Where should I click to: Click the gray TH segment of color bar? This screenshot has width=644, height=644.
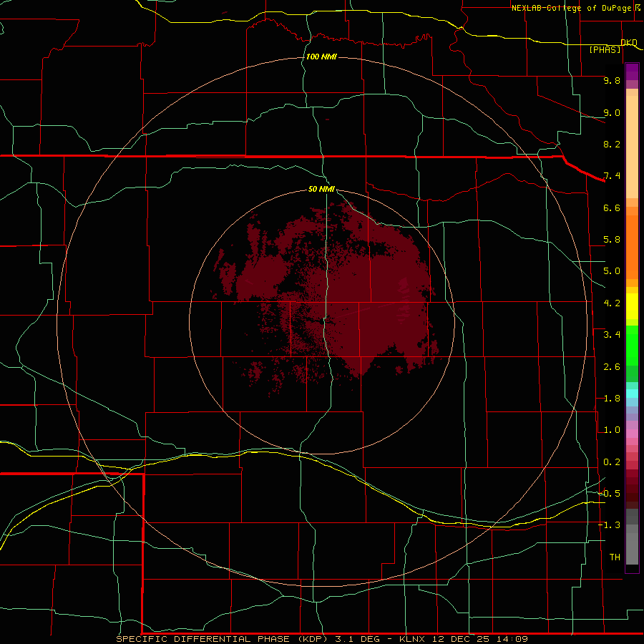coord(632,549)
